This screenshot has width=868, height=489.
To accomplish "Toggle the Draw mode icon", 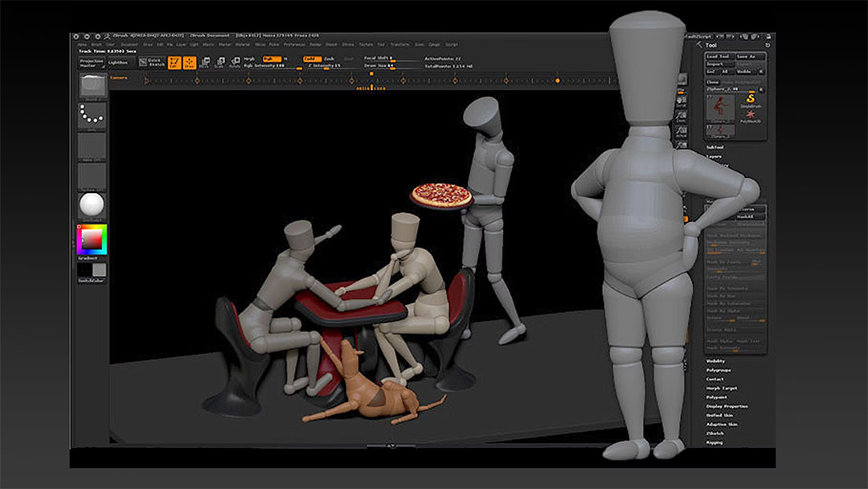I will click(190, 63).
